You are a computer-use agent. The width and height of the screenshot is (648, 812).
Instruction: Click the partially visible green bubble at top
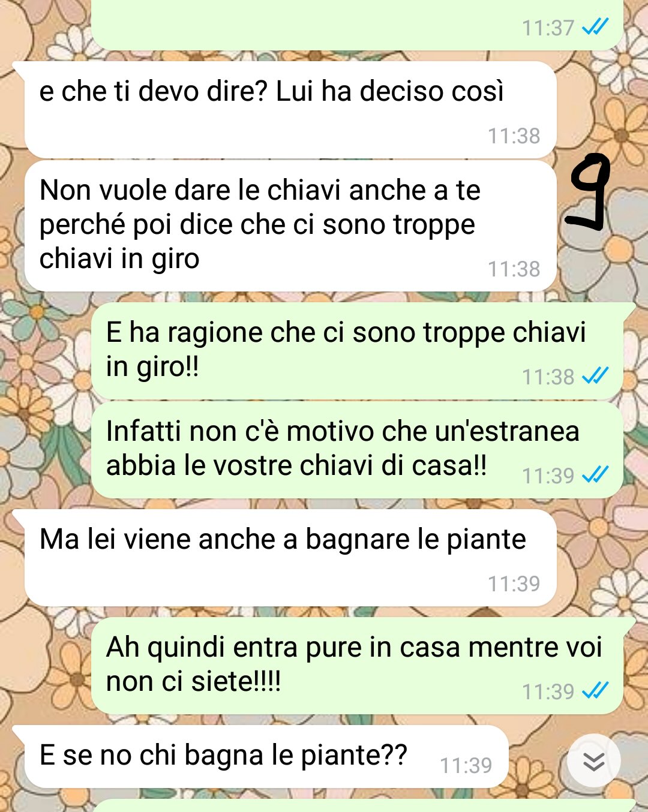click(x=358, y=25)
